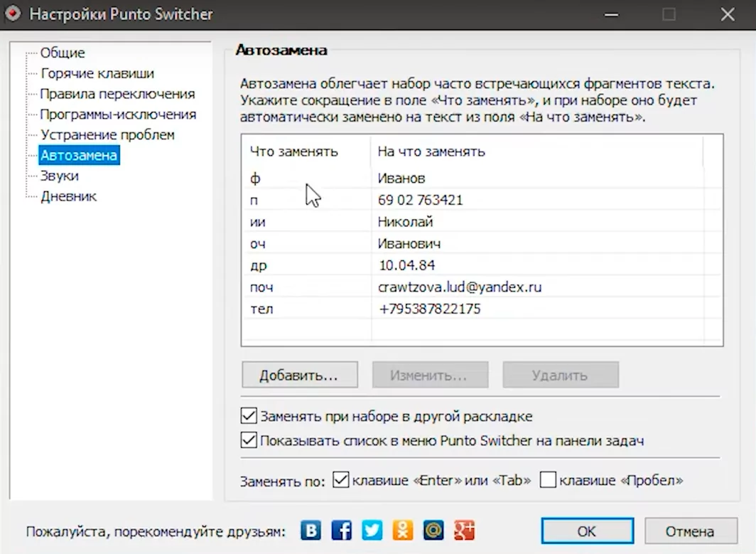Share via Odnoklassniki icon
756x554 pixels.
tap(403, 531)
